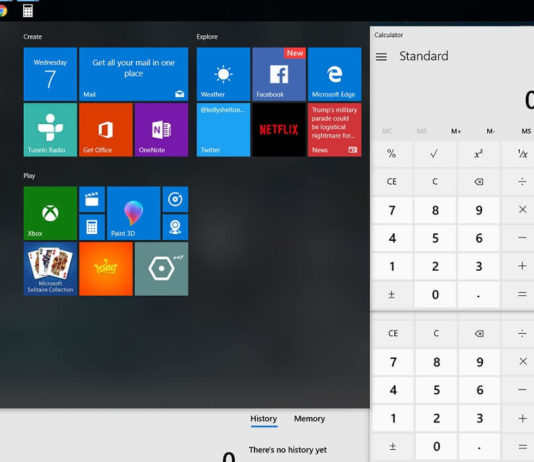
Task: Open the Microsoft Solitaire Collection tile
Action: pyautogui.click(x=50, y=269)
